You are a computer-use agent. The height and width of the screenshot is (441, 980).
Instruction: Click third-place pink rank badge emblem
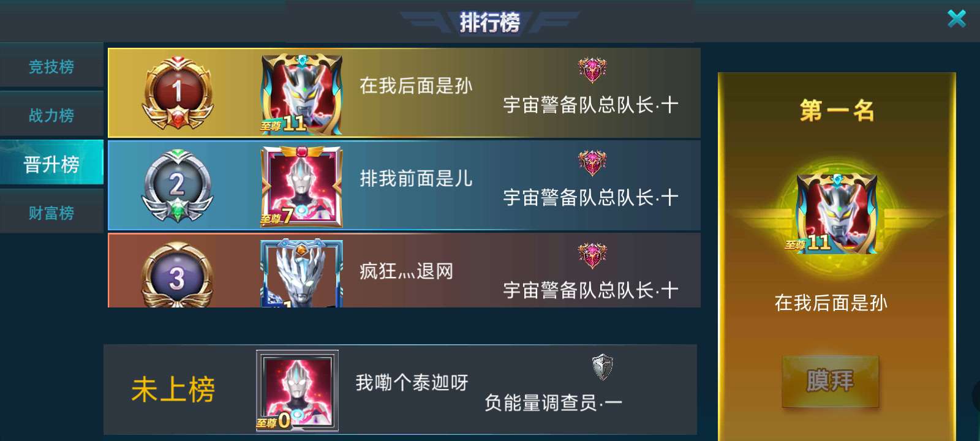tap(592, 255)
